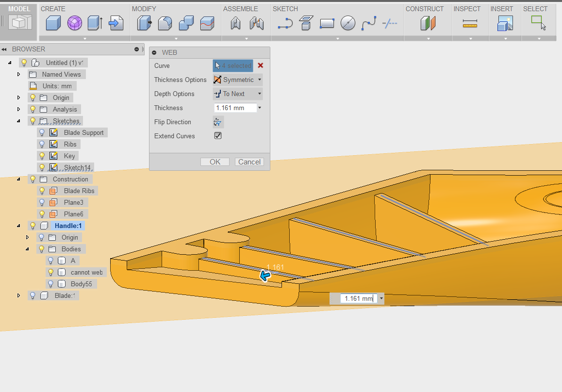Screen dimensions: 562x392
Task: Select the Fillet tool in MODIFY
Action: point(165,23)
